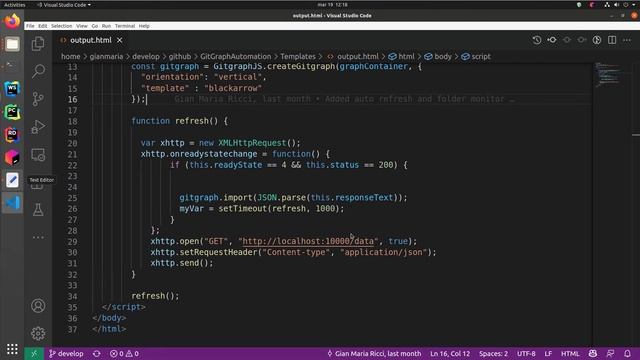Select language mode HTML in status bar
Screen dimensions: 640x360
pos(570,353)
